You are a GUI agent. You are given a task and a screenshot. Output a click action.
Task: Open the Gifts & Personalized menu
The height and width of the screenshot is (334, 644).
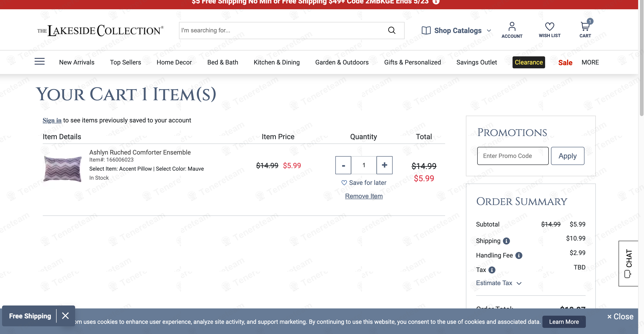tap(413, 62)
